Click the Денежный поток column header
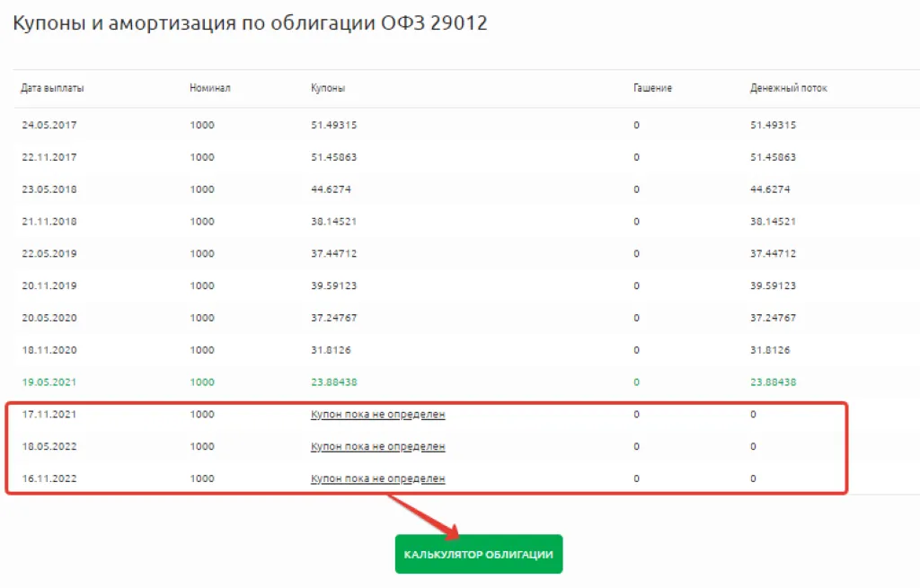920x588 pixels. click(789, 89)
